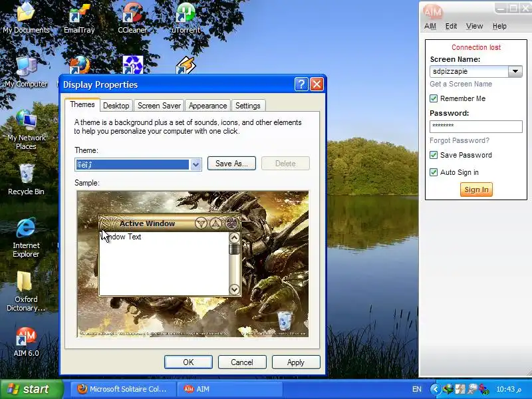532x399 pixels.
Task: Click the selected theme name field
Action: point(132,164)
